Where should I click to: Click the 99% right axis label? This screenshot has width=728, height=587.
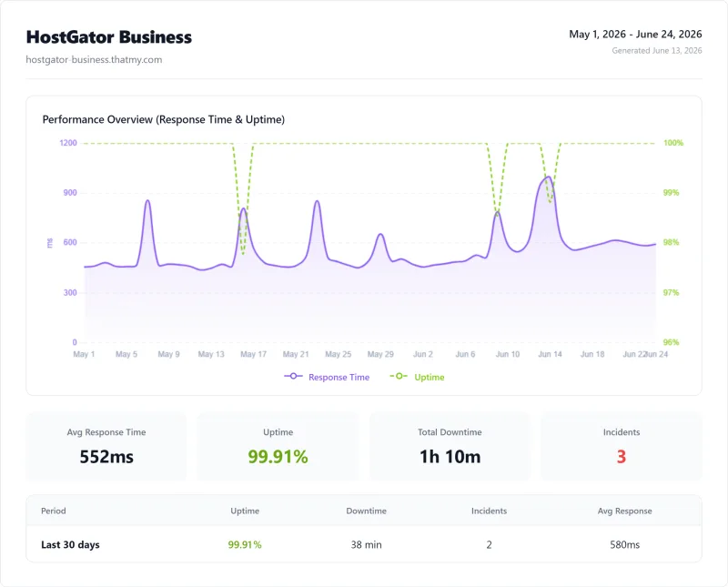(x=671, y=193)
